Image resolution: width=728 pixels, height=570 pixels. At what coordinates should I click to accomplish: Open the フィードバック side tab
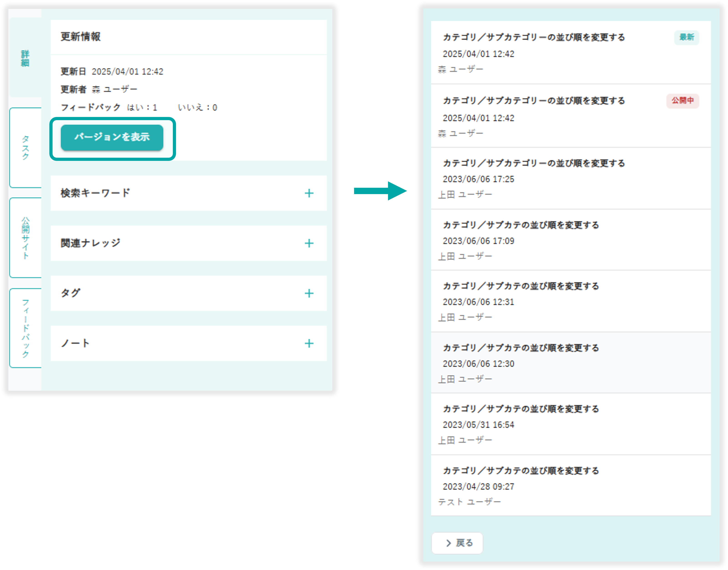coord(25,328)
